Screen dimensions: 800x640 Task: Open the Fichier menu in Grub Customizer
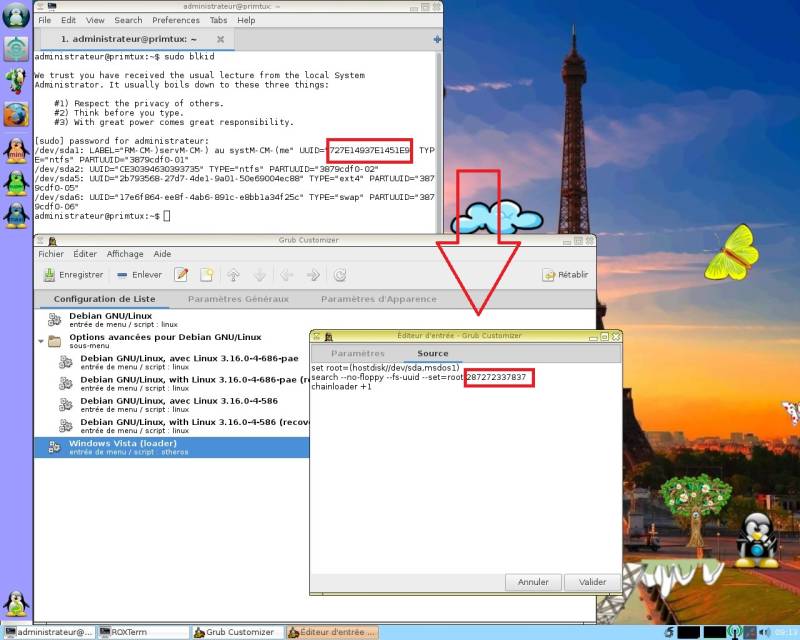pos(51,254)
